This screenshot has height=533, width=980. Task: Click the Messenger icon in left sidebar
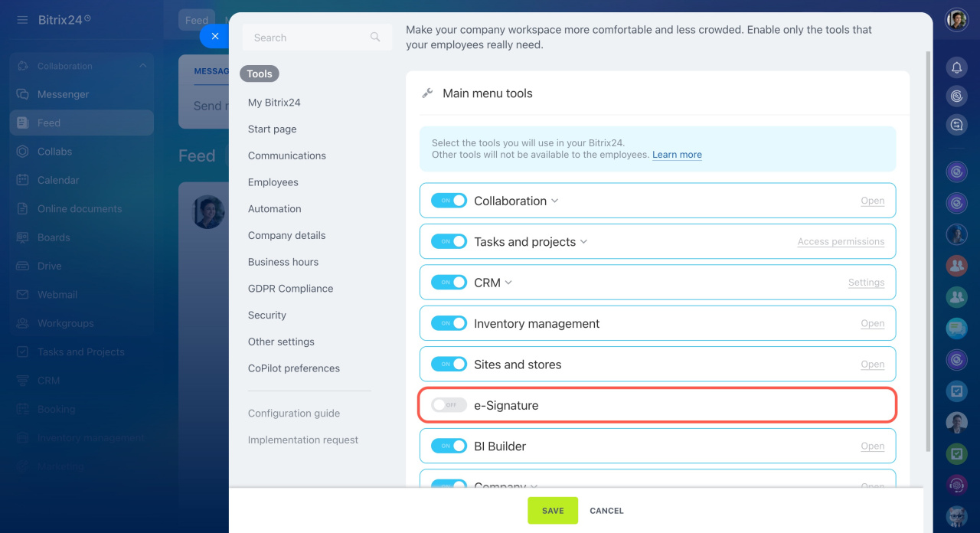coord(23,94)
